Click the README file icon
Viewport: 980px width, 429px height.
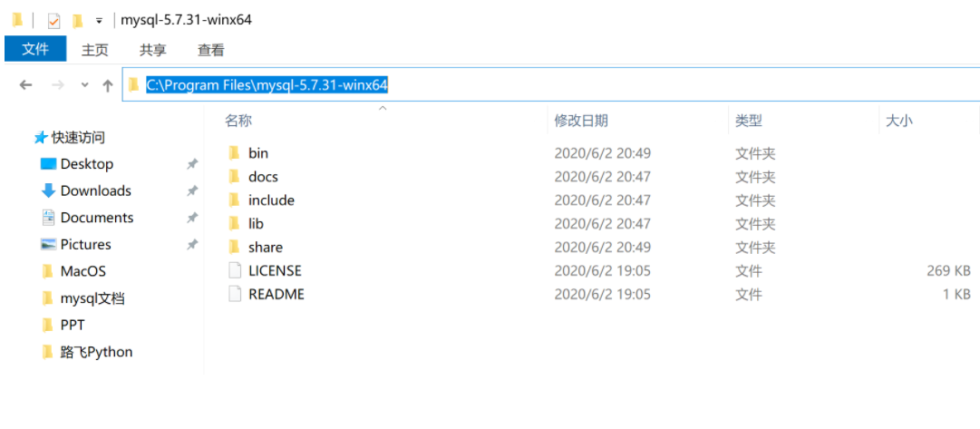235,294
